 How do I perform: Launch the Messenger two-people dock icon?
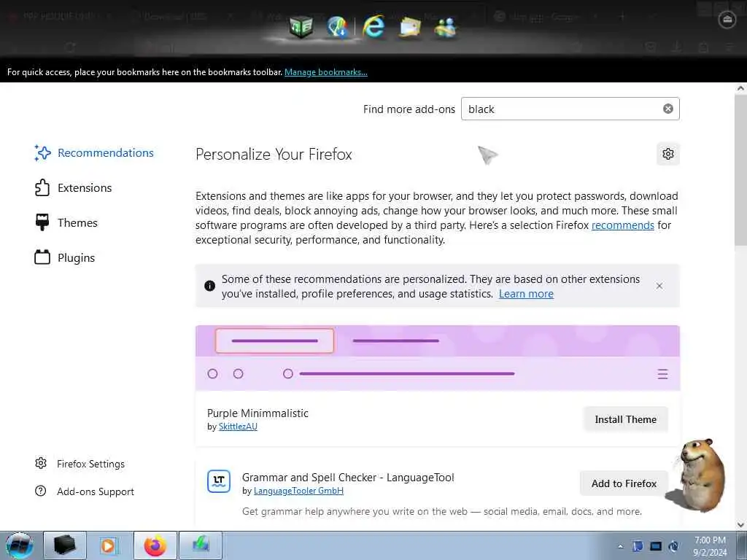[x=446, y=27]
